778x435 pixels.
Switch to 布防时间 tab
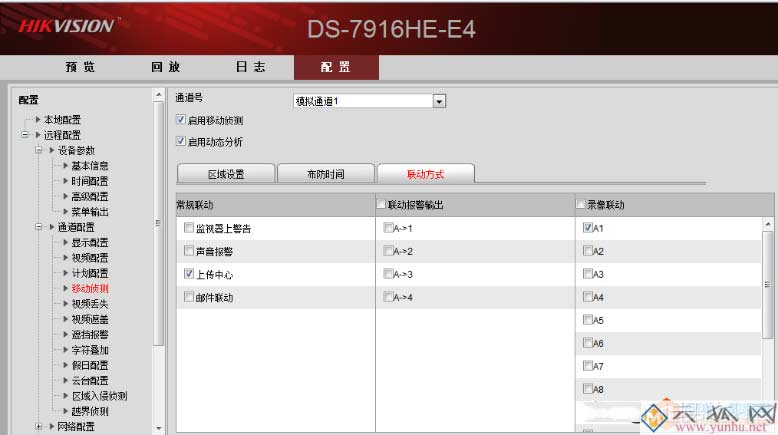click(325, 174)
